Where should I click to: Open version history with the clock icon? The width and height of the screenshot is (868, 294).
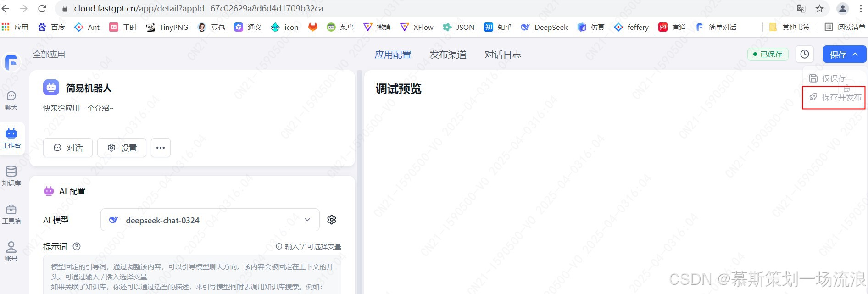click(x=805, y=54)
